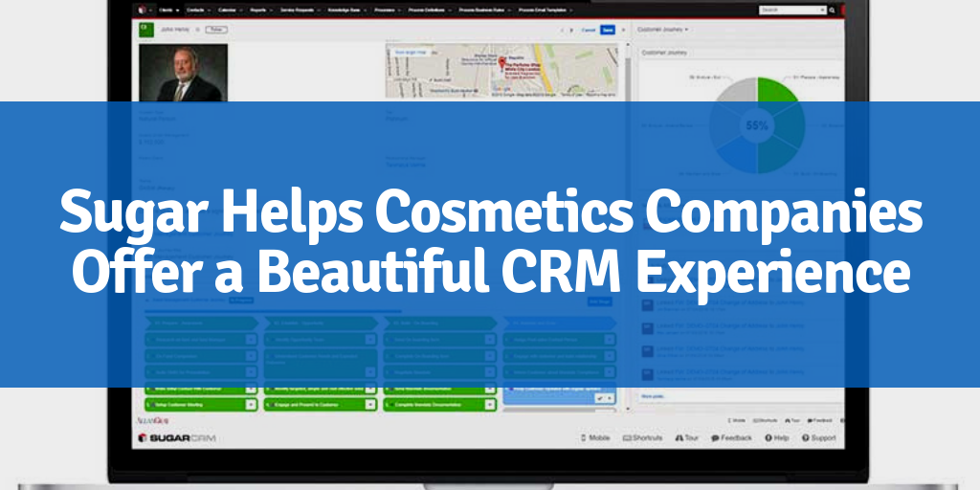The height and width of the screenshot is (490, 980).
Task: Open the Process Business Rules module menu
Action: tap(484, 10)
